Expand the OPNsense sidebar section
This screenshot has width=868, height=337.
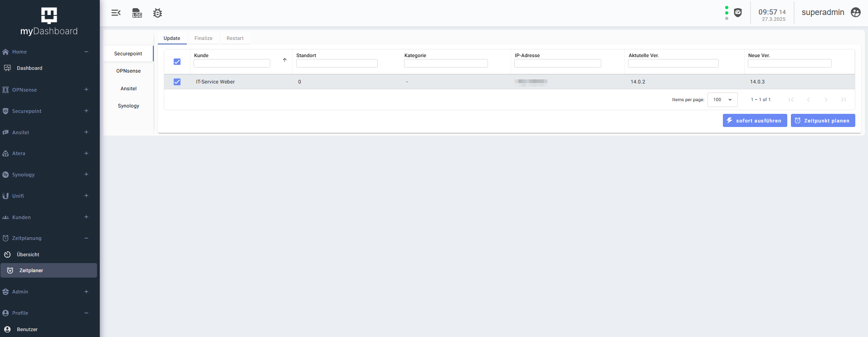[86, 89]
